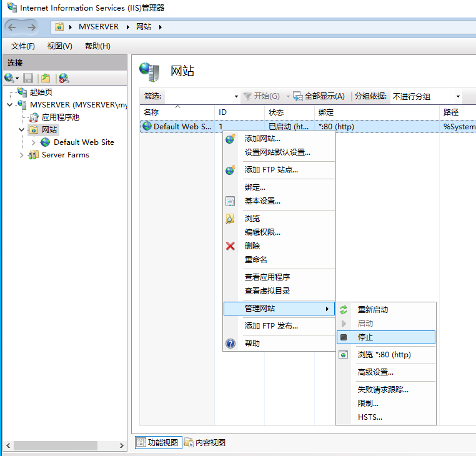Image resolution: width=476 pixels, height=456 pixels.
Task: Click the back navigation arrow button
Action: 12,27
